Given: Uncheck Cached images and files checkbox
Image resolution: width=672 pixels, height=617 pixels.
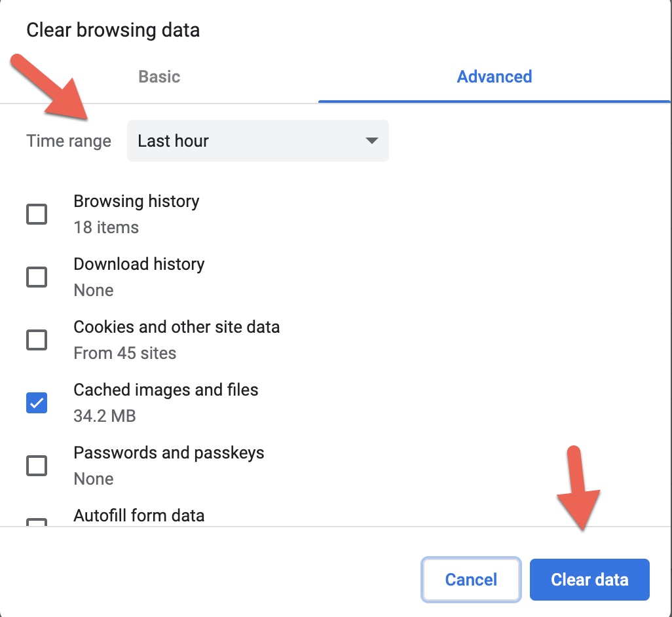Looking at the screenshot, I should 37,403.
